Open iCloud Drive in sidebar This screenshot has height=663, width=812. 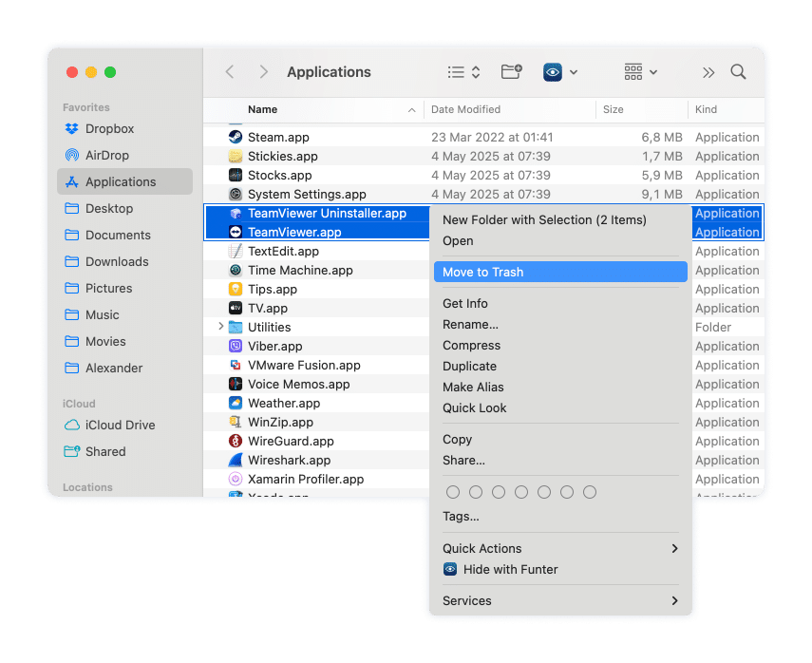(124, 425)
